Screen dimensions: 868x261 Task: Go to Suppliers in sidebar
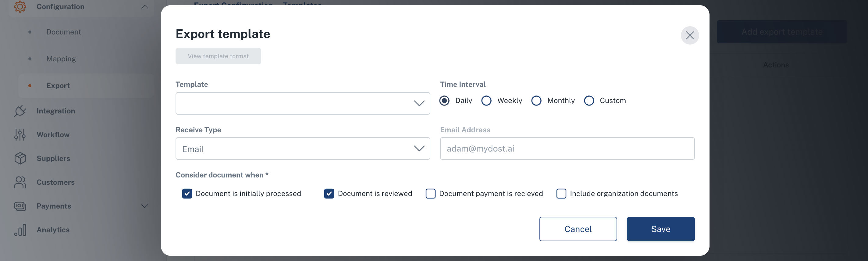[x=53, y=158]
